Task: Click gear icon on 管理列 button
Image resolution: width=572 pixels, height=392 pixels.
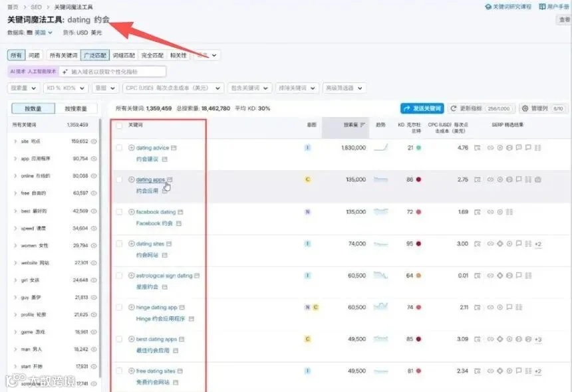Action: coord(525,108)
